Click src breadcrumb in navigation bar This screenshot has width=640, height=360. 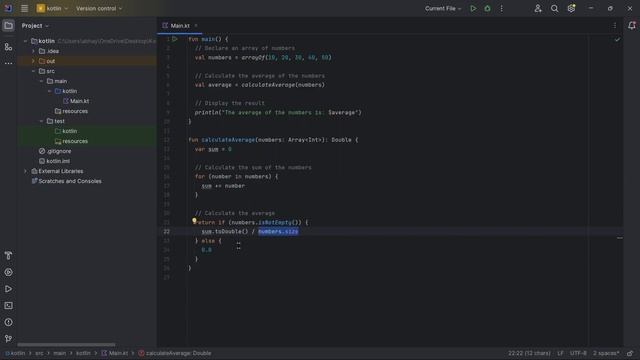(x=39, y=353)
